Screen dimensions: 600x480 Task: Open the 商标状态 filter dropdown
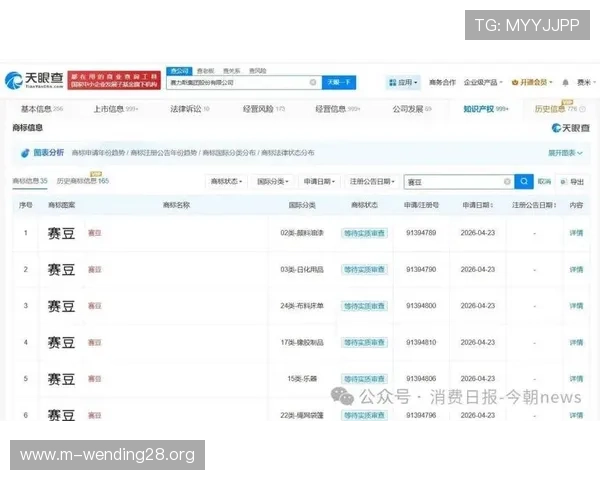click(x=227, y=181)
